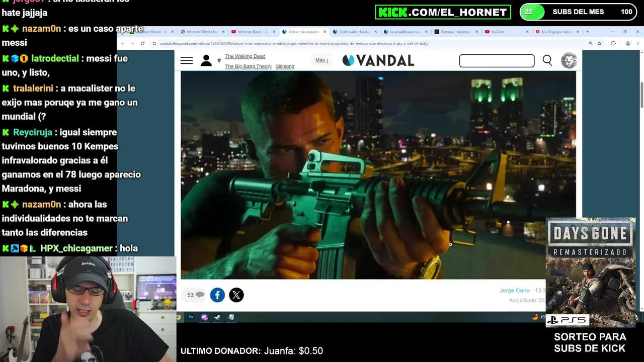The image size is (644, 362).
Task: Click chat username Reyciruja
Action: (33, 132)
